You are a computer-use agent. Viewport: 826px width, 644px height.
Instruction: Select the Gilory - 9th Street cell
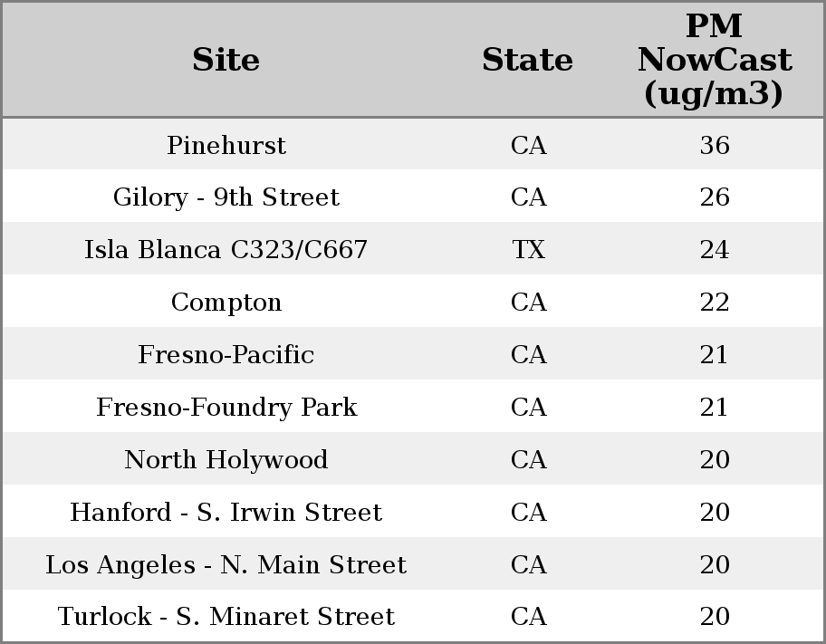[226, 197]
